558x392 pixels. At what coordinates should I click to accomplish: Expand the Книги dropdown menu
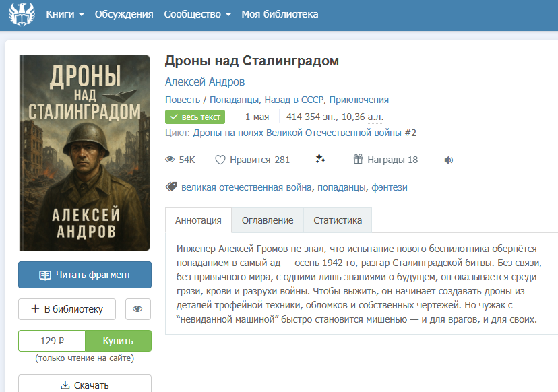pos(65,14)
